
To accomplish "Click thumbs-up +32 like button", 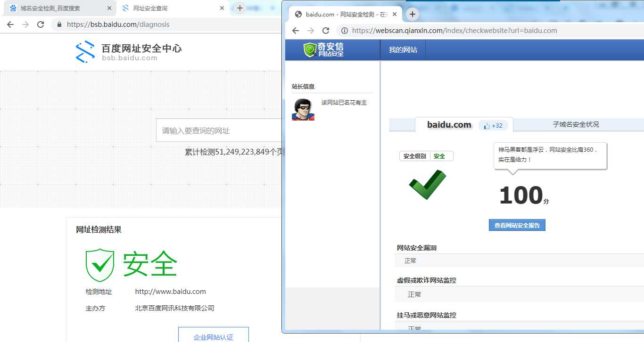I will point(493,126).
